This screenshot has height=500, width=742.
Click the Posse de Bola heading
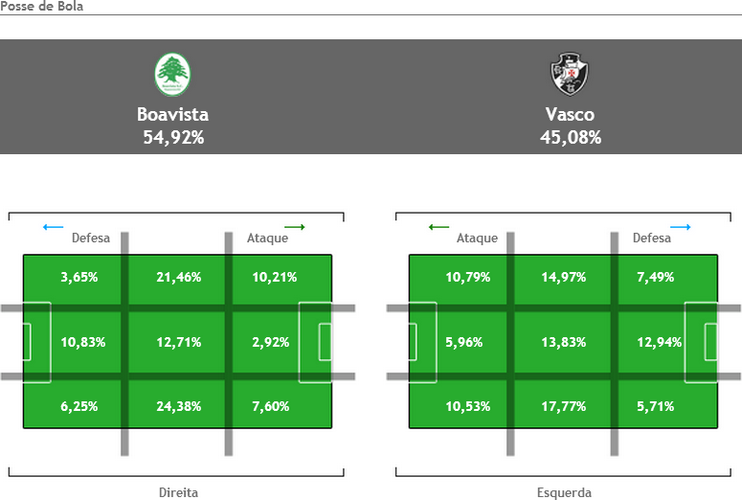click(x=42, y=6)
